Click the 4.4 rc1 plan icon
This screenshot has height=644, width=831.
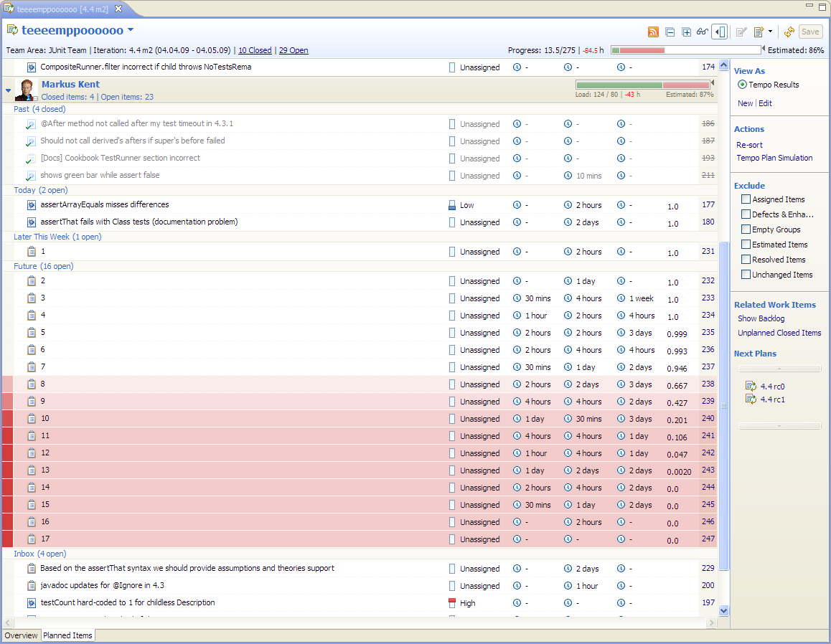(x=751, y=399)
